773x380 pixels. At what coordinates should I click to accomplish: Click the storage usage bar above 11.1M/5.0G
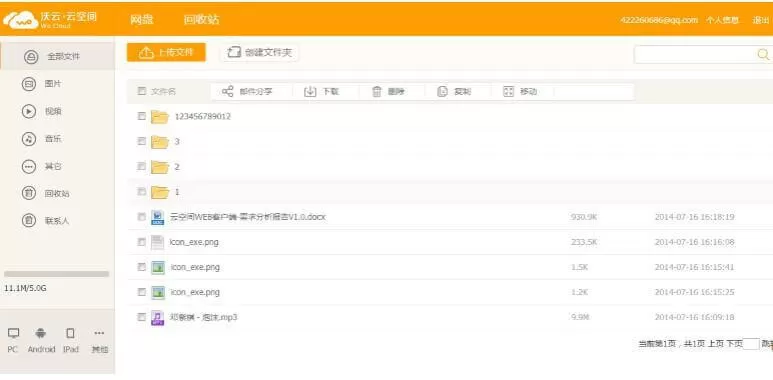(x=57, y=274)
